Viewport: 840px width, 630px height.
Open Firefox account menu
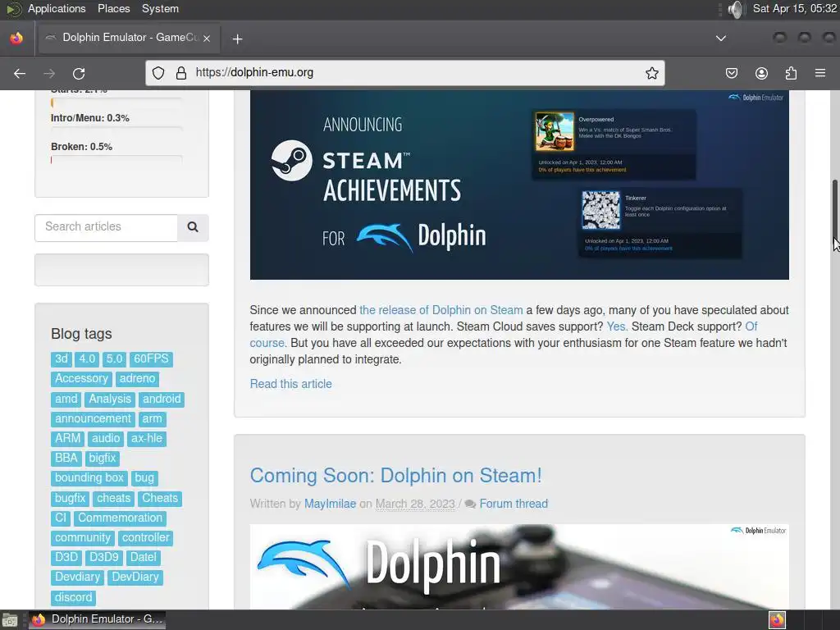click(761, 73)
